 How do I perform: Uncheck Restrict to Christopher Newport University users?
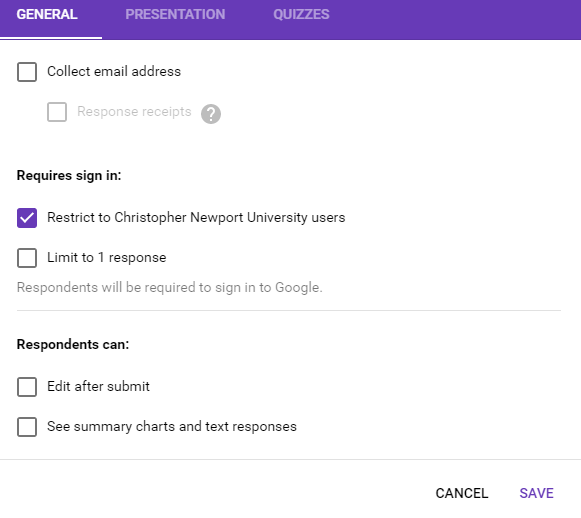click(x=27, y=218)
